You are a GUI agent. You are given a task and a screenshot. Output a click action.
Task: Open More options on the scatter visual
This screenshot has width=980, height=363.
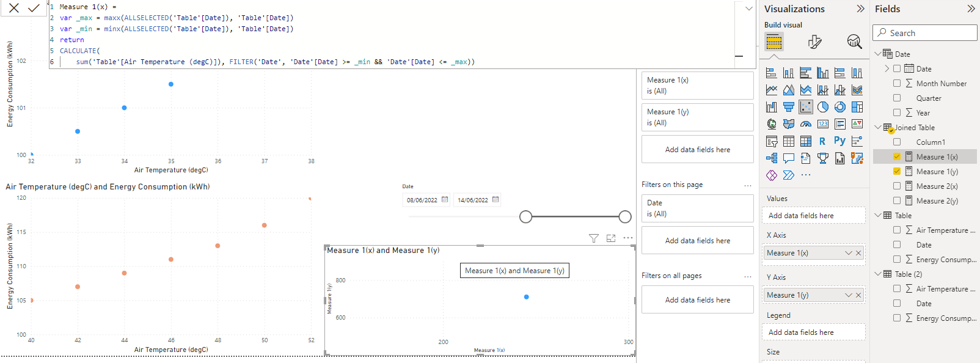628,238
